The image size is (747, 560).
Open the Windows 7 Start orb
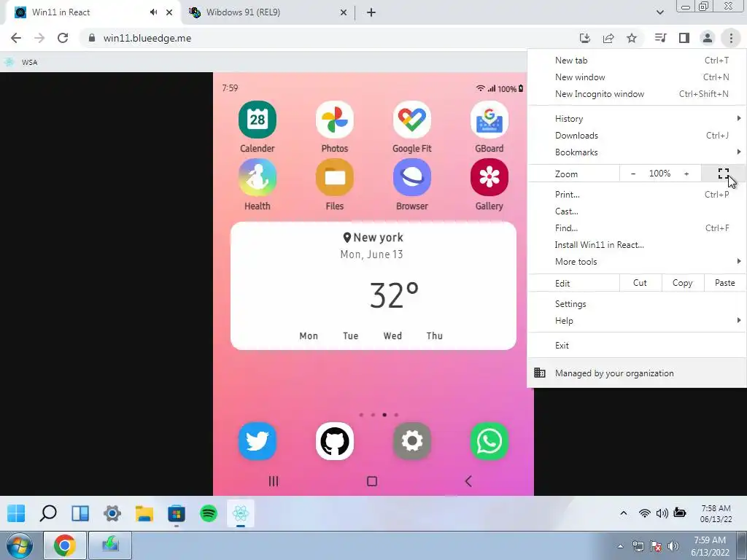point(19,546)
